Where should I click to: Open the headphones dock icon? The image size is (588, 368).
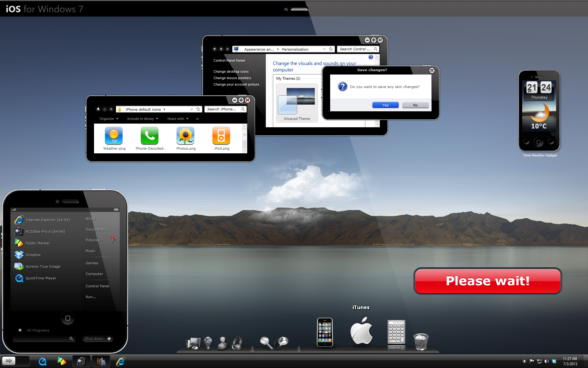(x=237, y=343)
